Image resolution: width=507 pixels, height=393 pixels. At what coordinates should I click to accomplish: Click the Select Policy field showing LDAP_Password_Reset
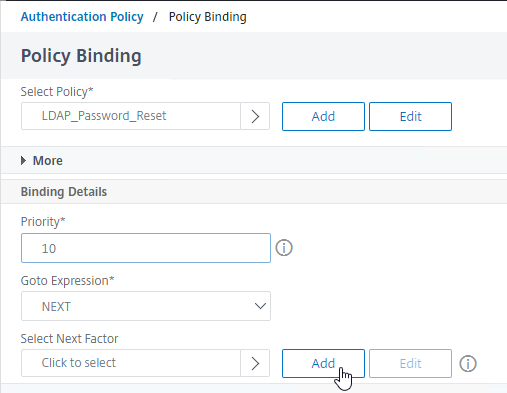131,116
